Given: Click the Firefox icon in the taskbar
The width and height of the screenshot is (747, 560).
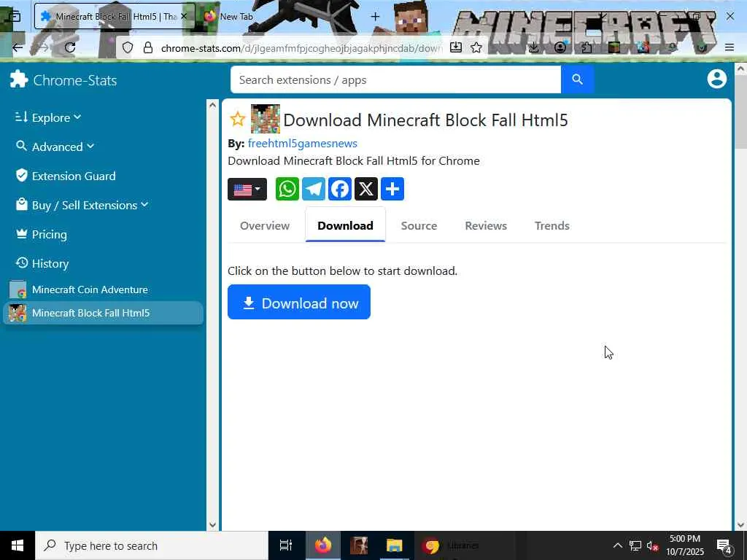Looking at the screenshot, I should click(x=322, y=545).
